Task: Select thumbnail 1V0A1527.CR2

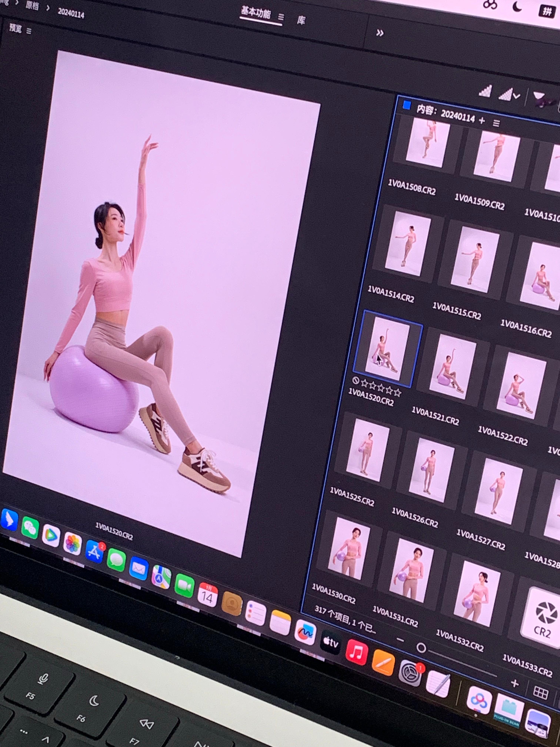Action: pos(499,491)
